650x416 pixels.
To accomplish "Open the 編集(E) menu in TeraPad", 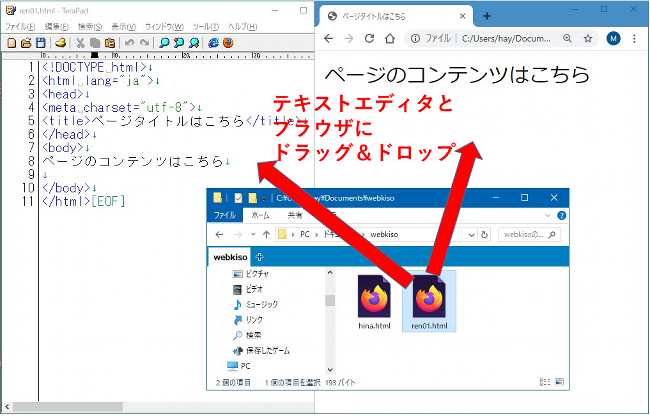I will [56, 26].
